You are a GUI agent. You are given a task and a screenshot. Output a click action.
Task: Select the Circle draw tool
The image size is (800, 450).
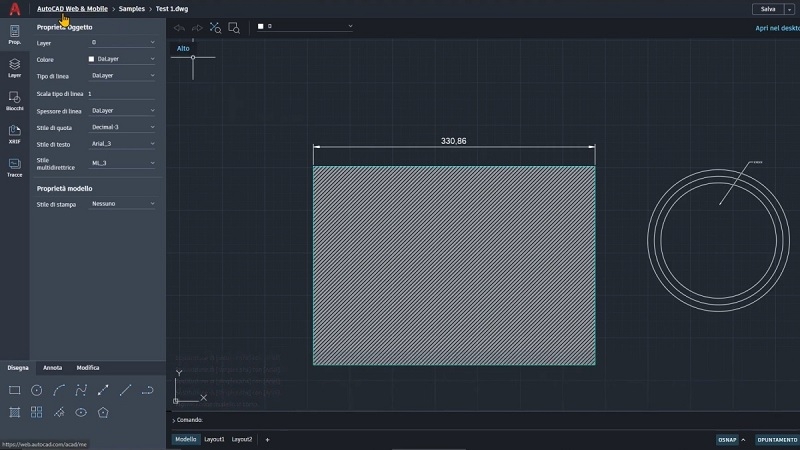coord(36,390)
